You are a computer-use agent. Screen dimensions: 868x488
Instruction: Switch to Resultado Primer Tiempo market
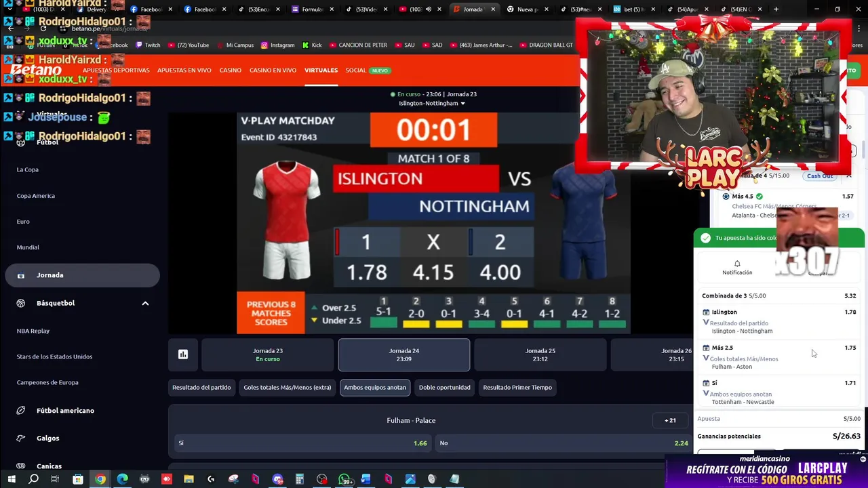[517, 388]
